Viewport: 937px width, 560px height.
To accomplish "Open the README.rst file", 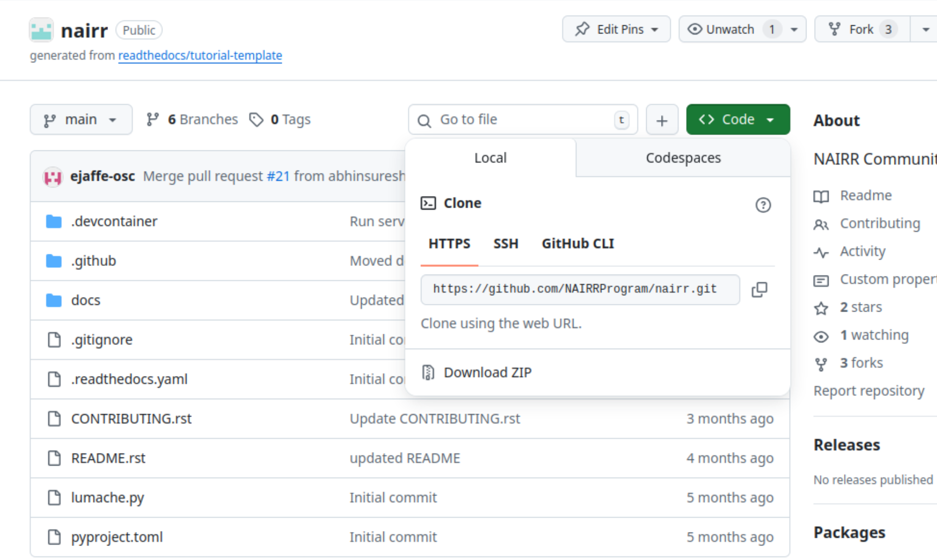I will tap(108, 458).
